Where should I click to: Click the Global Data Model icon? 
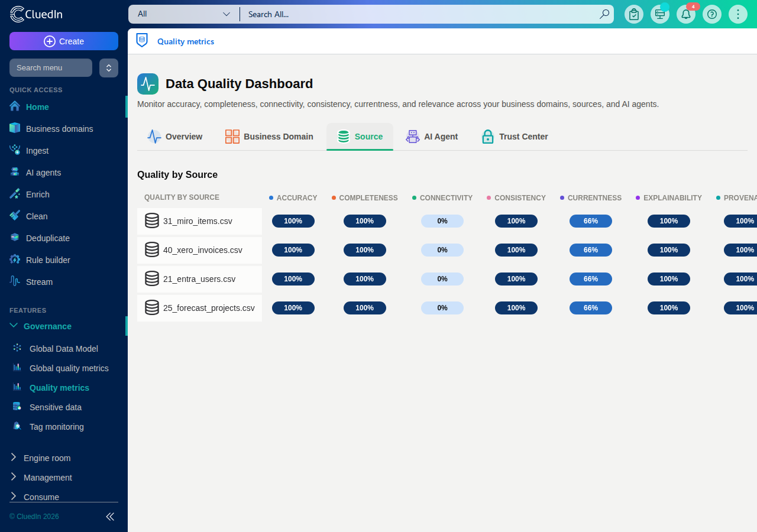click(17, 348)
